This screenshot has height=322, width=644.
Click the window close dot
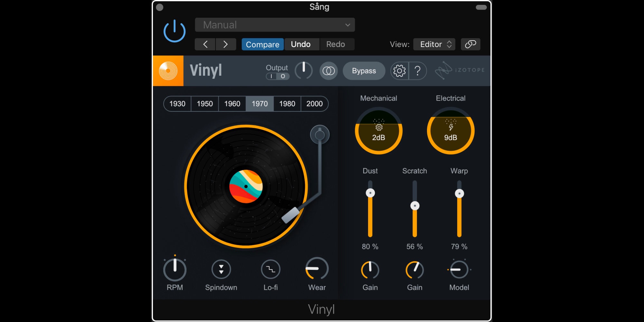click(x=160, y=7)
